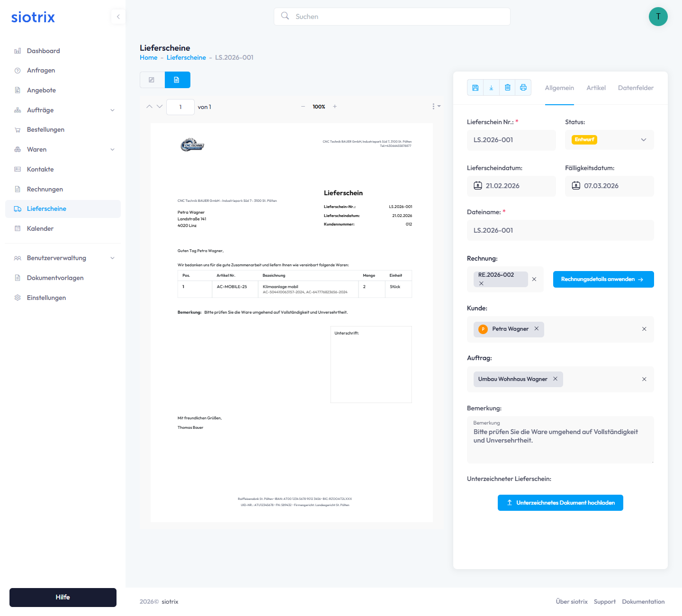Focus the Suchen search field
682x616 pixels.
coord(392,17)
